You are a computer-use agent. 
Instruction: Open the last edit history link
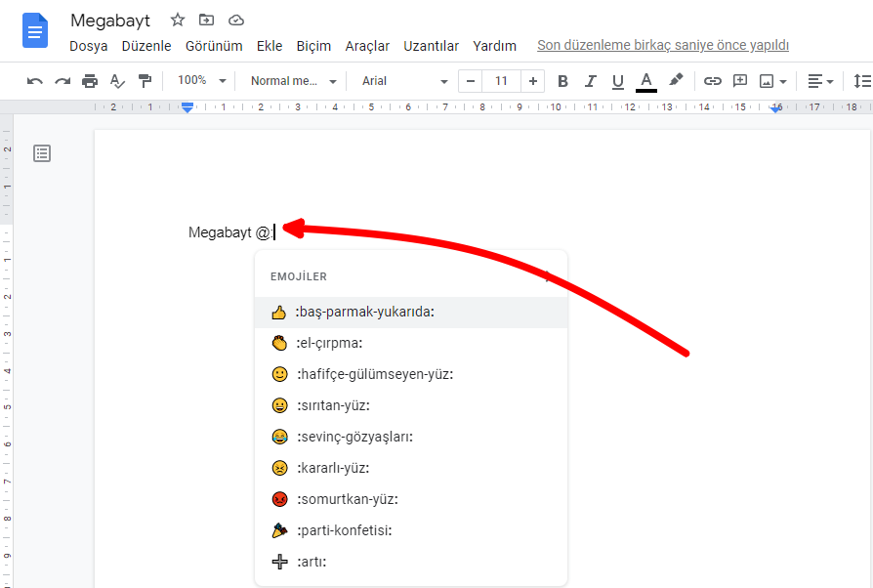pos(662,46)
